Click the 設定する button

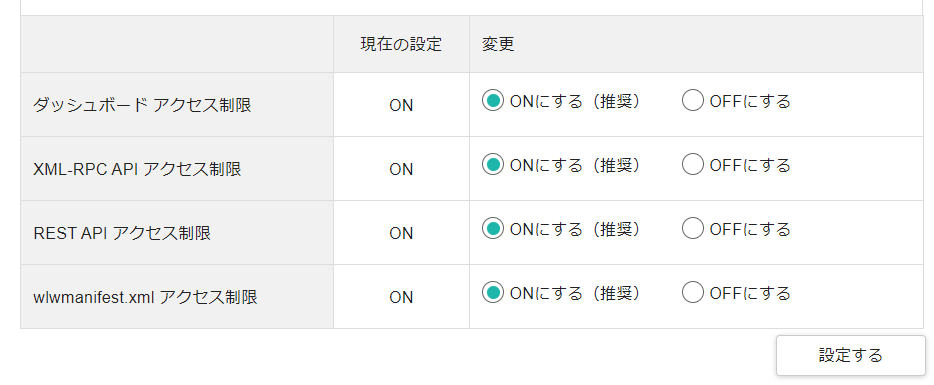(x=851, y=356)
